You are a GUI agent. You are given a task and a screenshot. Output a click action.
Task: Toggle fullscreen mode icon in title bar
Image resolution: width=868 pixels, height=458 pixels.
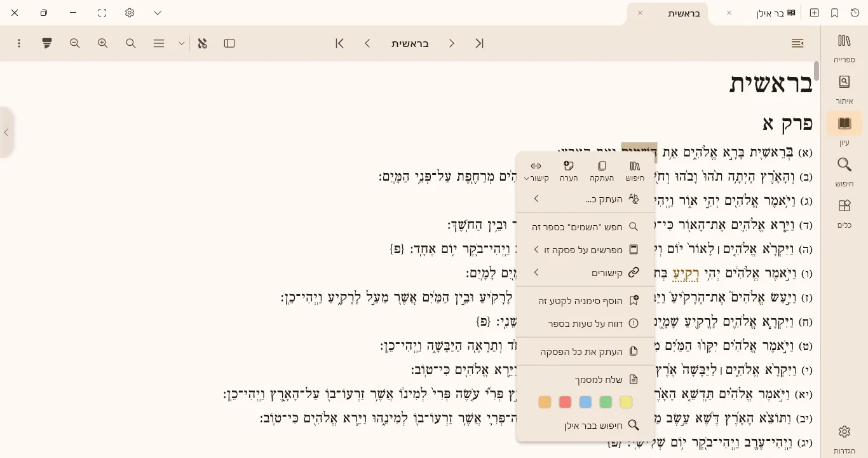(102, 13)
